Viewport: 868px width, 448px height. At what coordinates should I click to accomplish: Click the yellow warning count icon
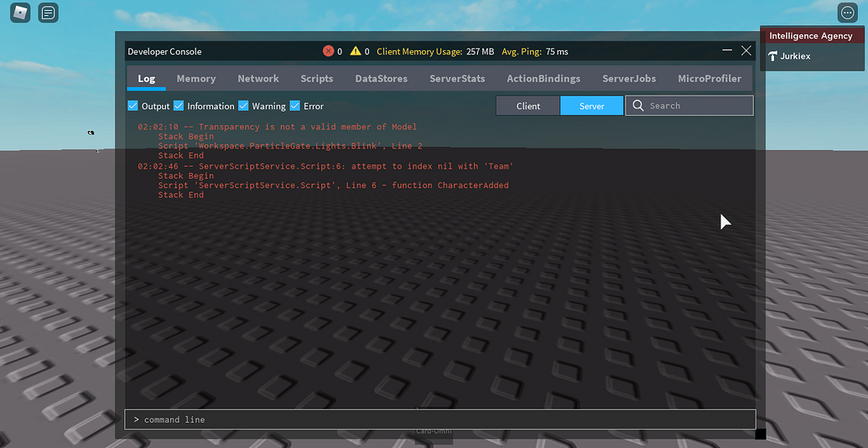(356, 51)
